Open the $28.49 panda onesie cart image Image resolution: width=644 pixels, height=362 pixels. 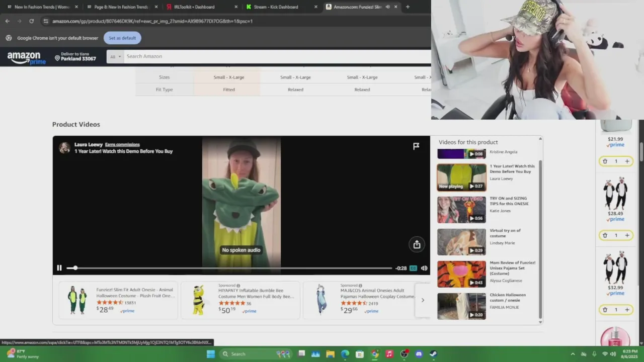point(615,193)
